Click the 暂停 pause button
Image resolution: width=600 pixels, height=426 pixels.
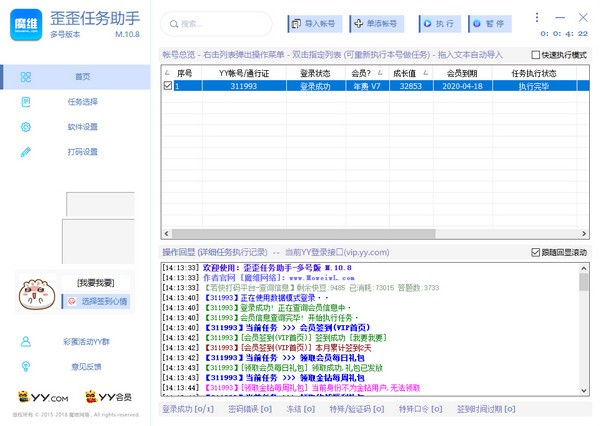[x=490, y=24]
